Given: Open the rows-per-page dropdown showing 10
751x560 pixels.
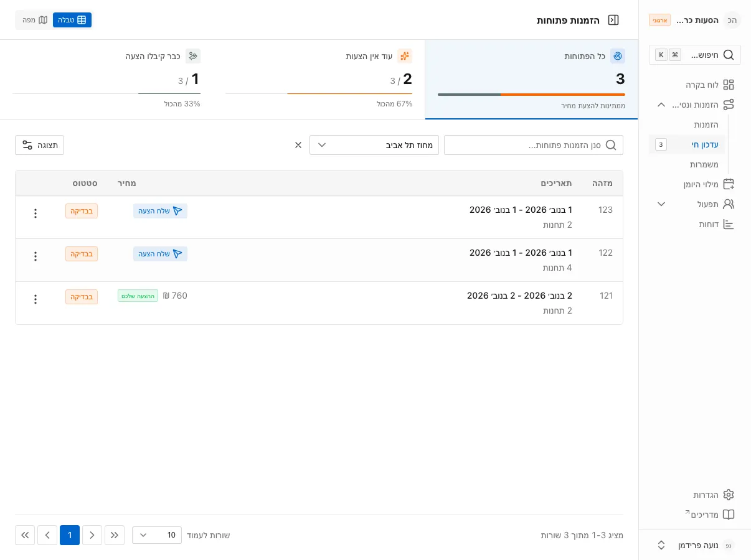Looking at the screenshot, I should (x=157, y=535).
